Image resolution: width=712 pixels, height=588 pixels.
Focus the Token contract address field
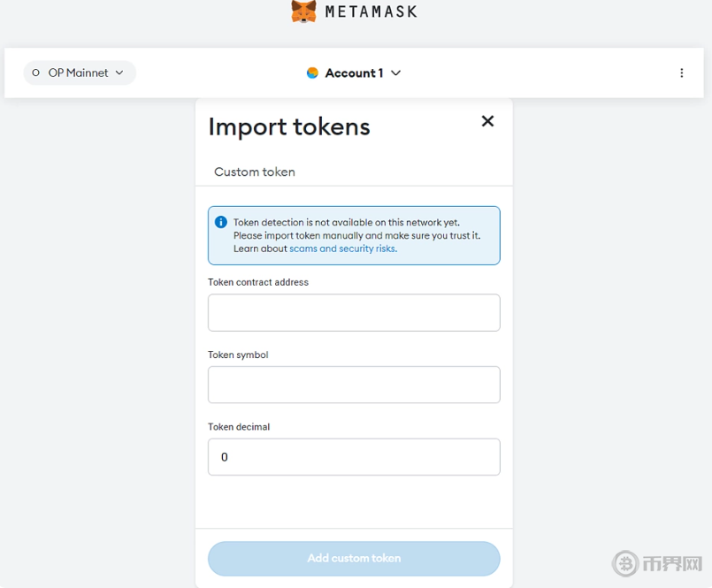point(354,313)
